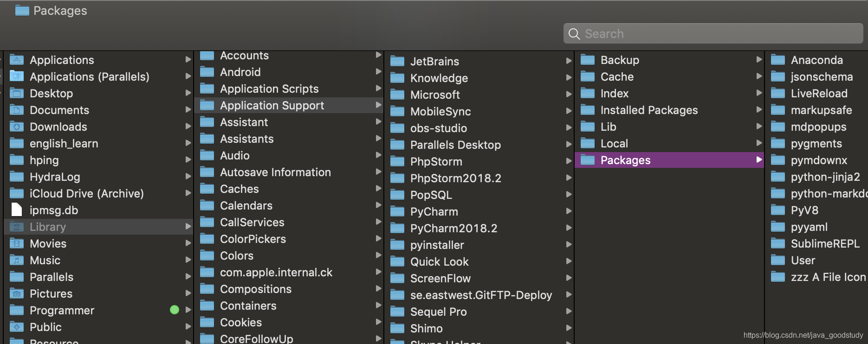Viewport: 868px width, 344px height.
Task: Click the PyCharm folder icon
Action: pos(397,211)
